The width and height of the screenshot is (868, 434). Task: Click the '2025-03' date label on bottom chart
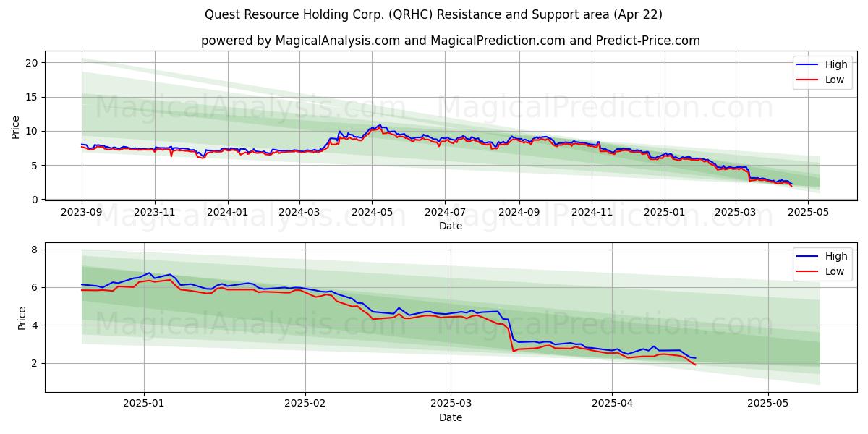pos(451,404)
